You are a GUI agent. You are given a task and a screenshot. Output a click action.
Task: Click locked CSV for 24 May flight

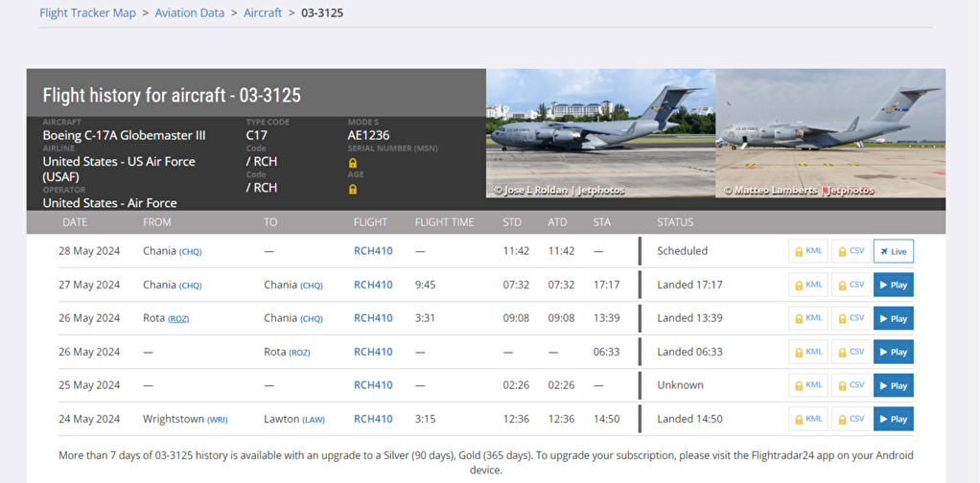(x=851, y=419)
